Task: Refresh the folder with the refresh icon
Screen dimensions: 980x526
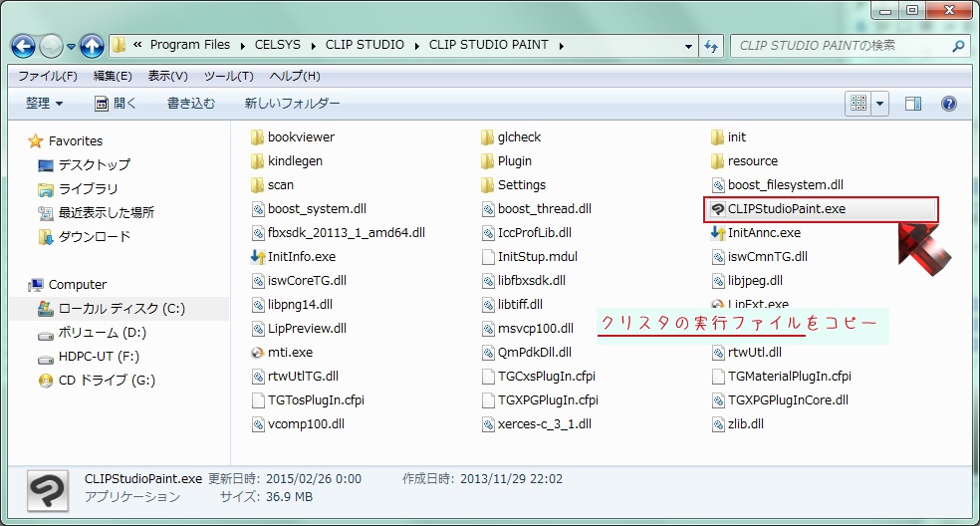Action: [x=711, y=46]
